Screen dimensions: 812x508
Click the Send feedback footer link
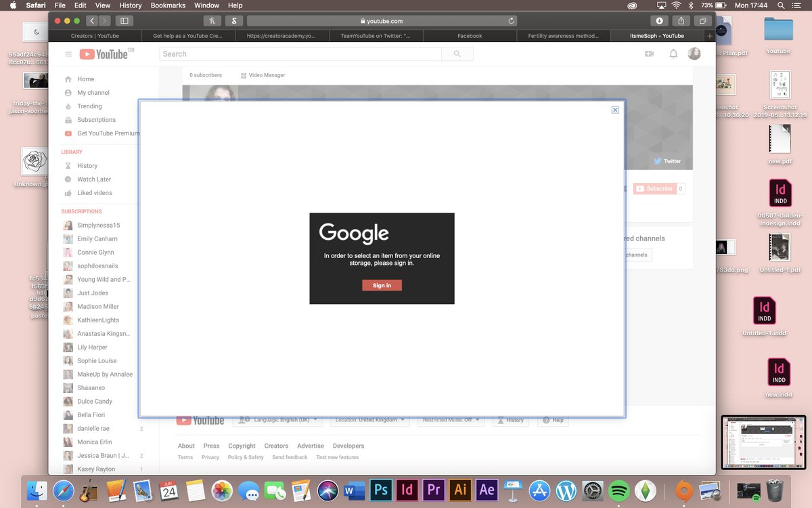click(290, 457)
